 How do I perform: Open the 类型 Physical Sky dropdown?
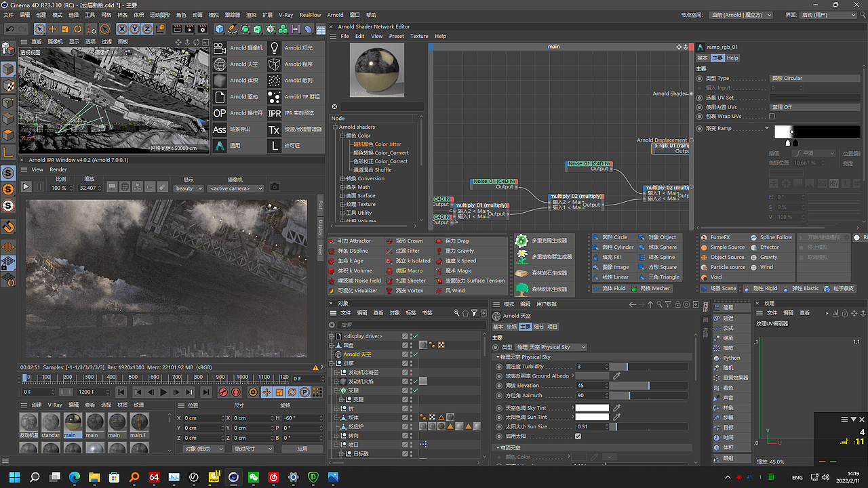551,347
